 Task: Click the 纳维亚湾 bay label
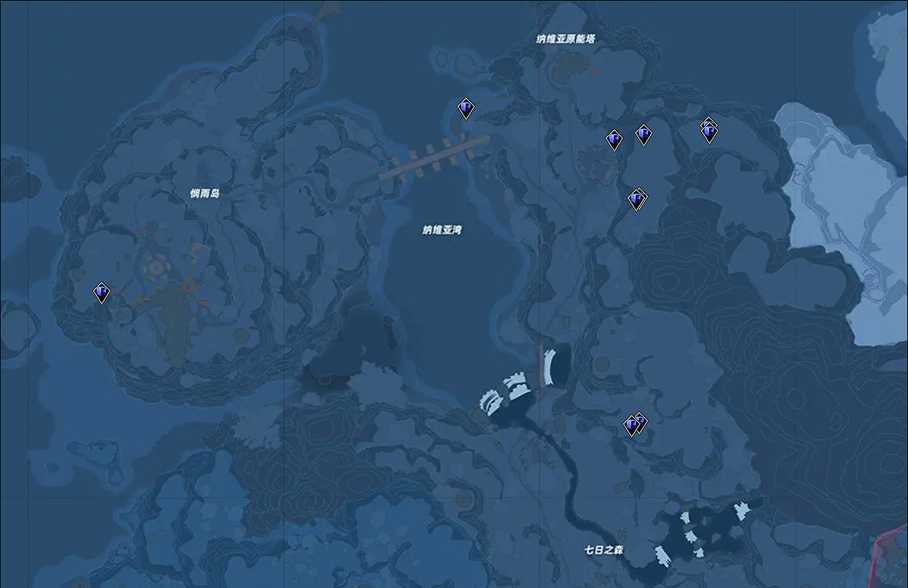tap(442, 230)
